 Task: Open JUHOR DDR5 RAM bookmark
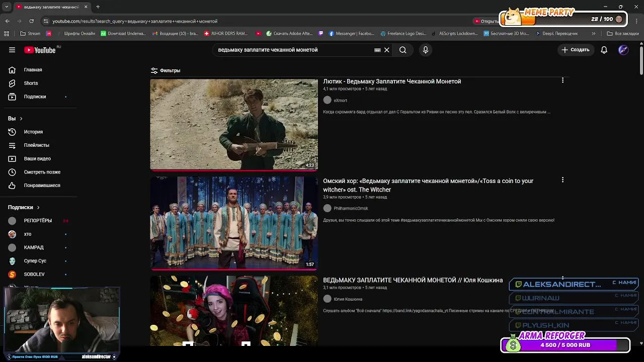[226, 34]
